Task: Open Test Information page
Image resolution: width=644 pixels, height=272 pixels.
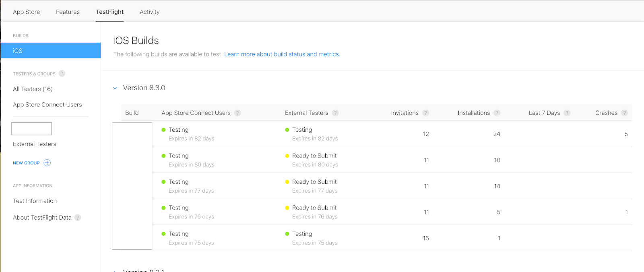Action: [x=35, y=201]
